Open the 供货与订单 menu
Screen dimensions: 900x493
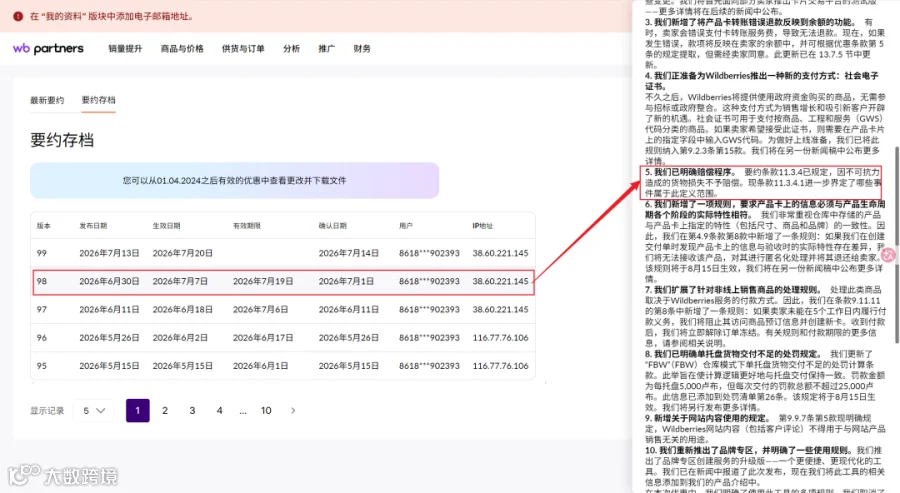(243, 49)
